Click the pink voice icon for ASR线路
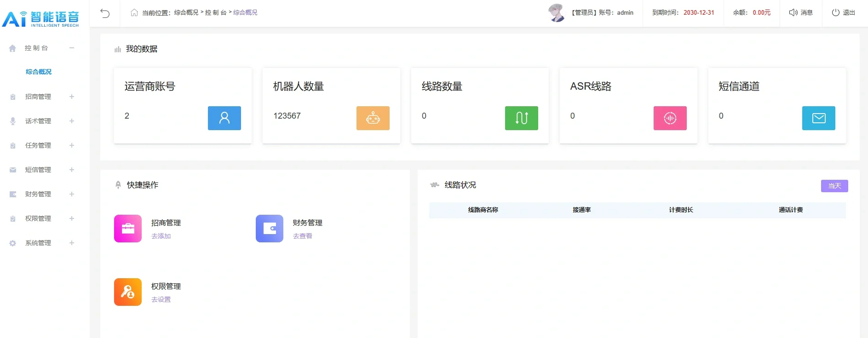Screen dimensions: 868x338 (670, 118)
